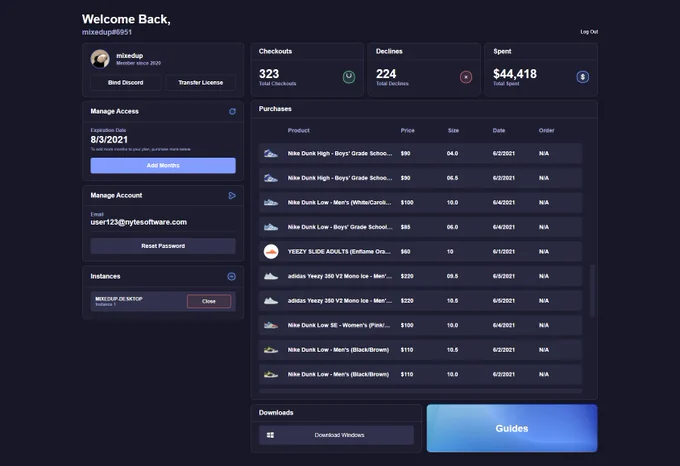Click the red declines X icon
Image resolution: width=680 pixels, height=466 pixels.
click(x=466, y=77)
